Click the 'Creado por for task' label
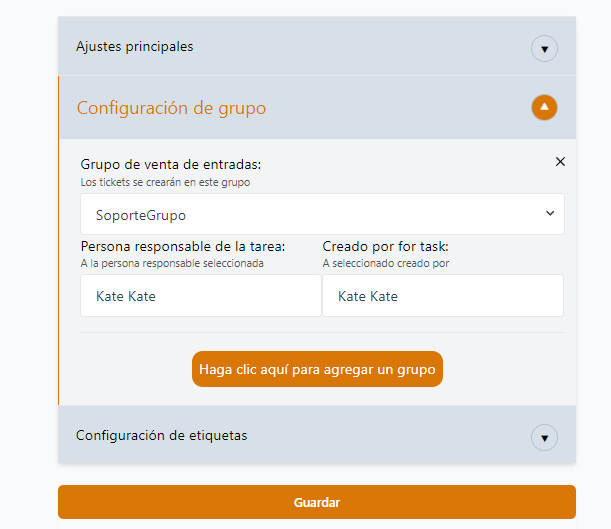This screenshot has height=529, width=611. 385,246
